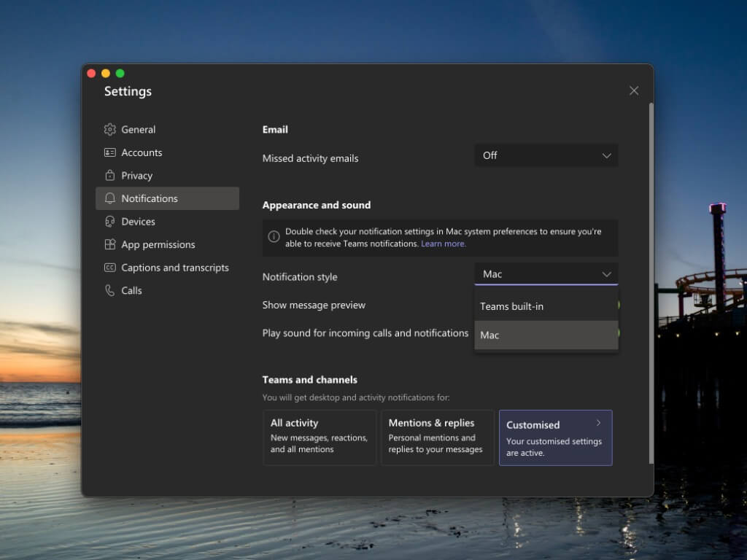747x560 pixels.
Task: Close the Settings dialog with X
Action: click(633, 90)
